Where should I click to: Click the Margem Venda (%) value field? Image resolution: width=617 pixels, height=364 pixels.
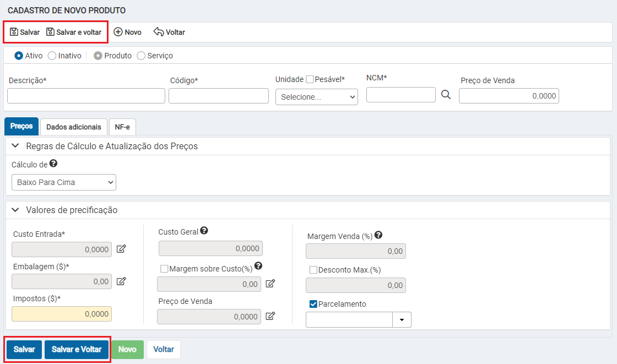coord(356,252)
